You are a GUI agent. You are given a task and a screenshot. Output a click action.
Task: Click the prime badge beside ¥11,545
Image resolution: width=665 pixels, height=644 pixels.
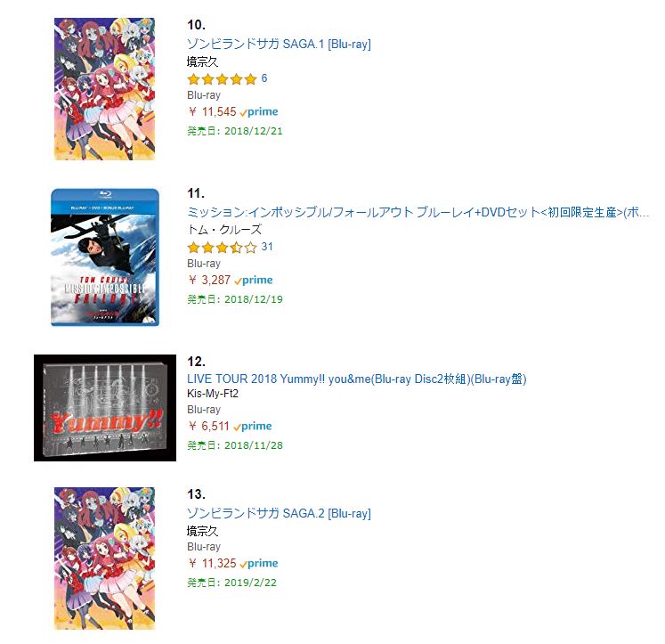pos(259,112)
